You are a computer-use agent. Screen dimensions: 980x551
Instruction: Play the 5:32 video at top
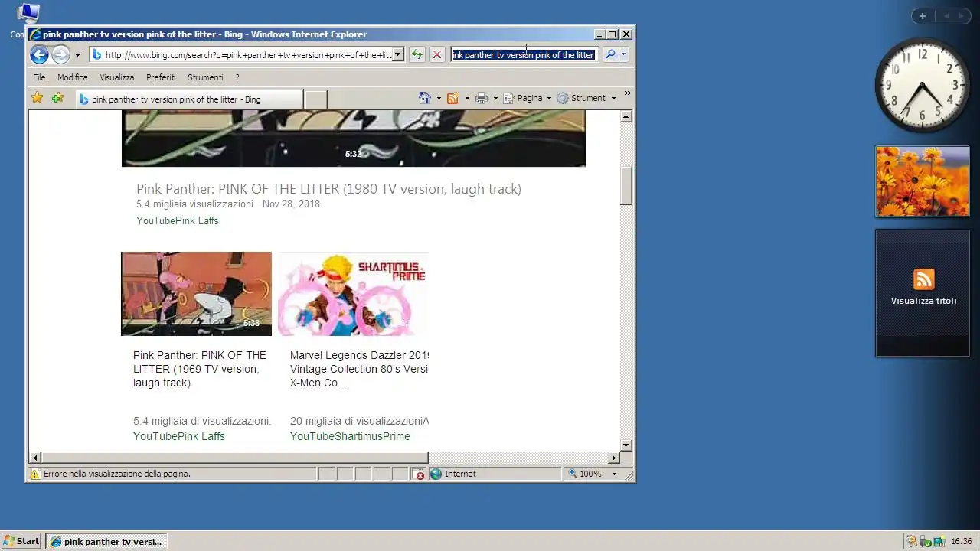tap(353, 138)
